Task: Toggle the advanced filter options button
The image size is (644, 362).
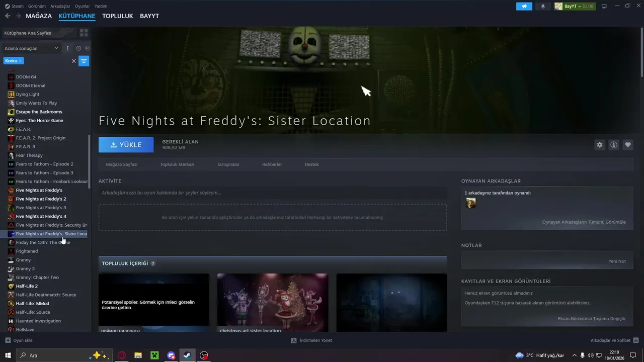Action: pyautogui.click(x=84, y=61)
